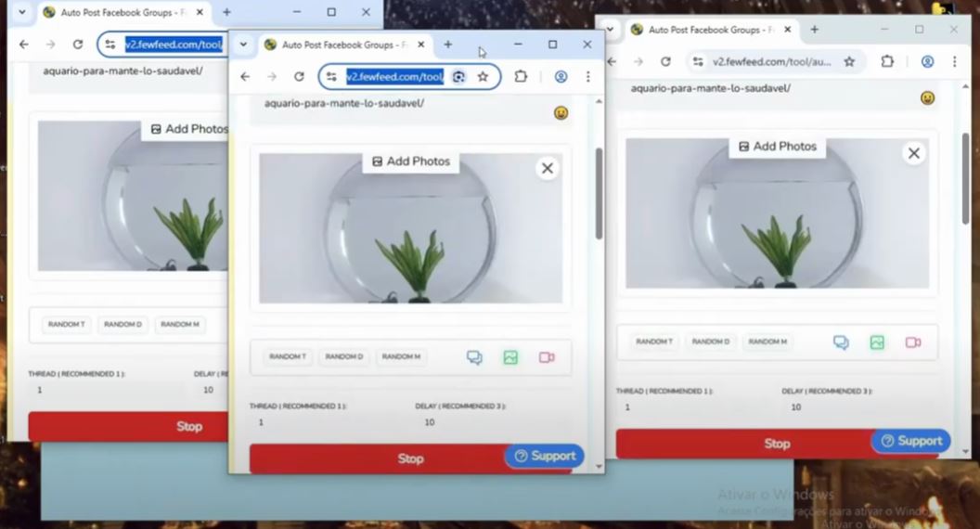
Task: Reload page in right browser window
Action: point(665,61)
